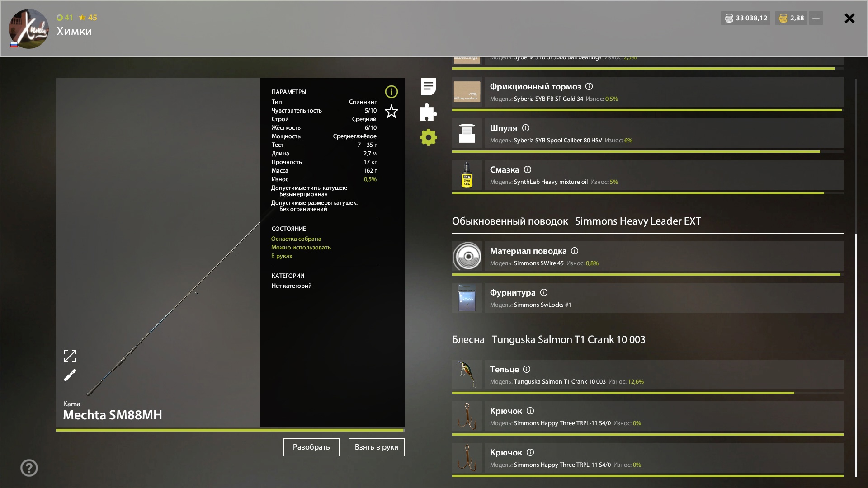Show info for Тельце
Viewport: 868px width, 488px height.
tap(527, 369)
